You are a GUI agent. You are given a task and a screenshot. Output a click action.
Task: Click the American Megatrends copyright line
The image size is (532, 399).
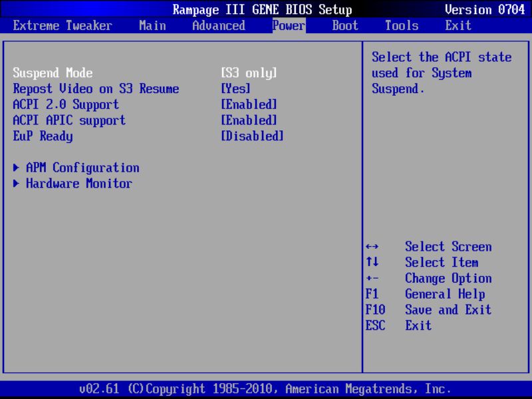point(265,388)
